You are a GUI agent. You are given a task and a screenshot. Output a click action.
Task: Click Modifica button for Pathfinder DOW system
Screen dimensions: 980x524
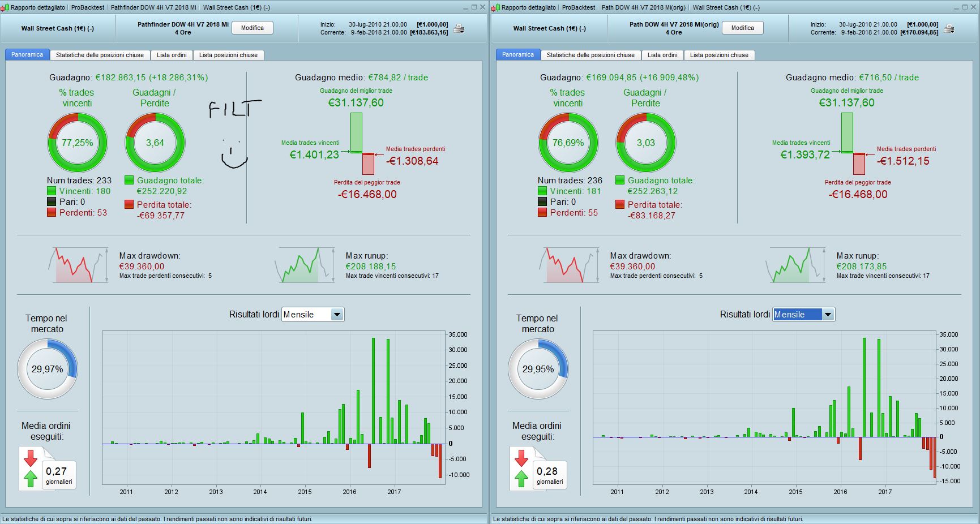(x=253, y=28)
